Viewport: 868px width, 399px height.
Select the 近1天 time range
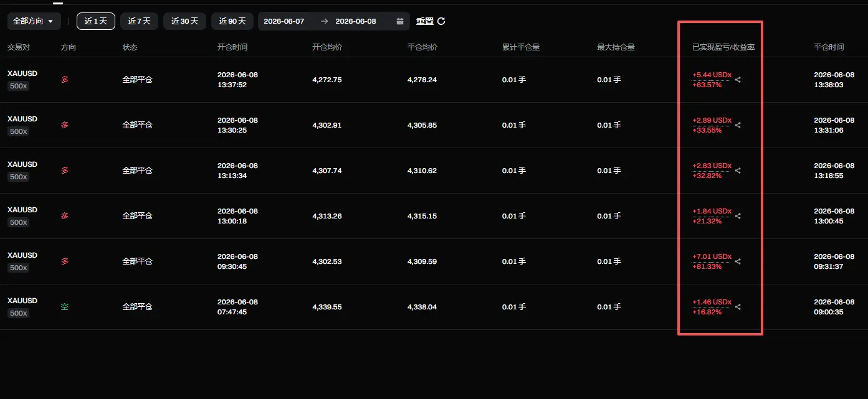[x=96, y=21]
